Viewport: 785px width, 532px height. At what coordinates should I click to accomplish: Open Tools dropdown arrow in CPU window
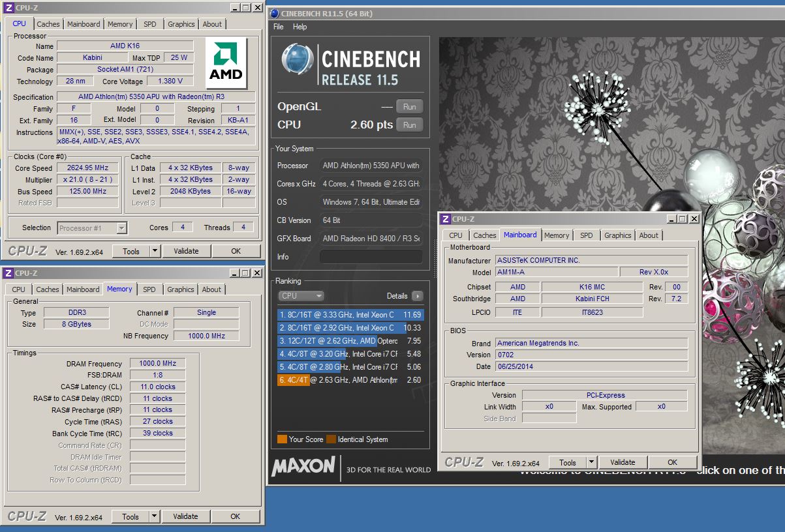[x=155, y=251]
